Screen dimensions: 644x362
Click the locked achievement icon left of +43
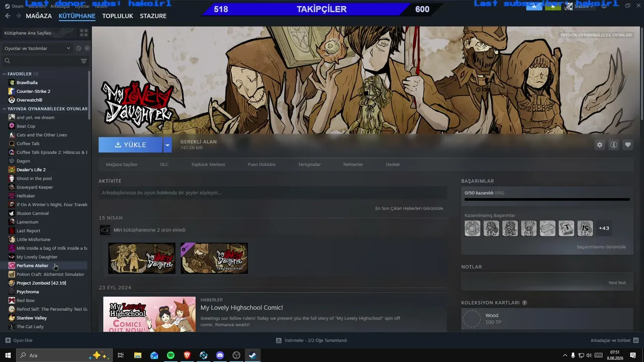coord(585,228)
